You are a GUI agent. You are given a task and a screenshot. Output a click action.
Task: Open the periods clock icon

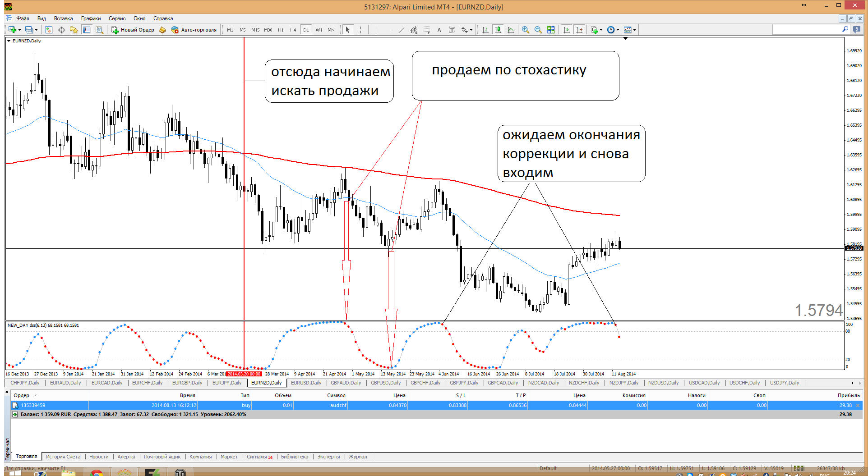click(x=611, y=30)
